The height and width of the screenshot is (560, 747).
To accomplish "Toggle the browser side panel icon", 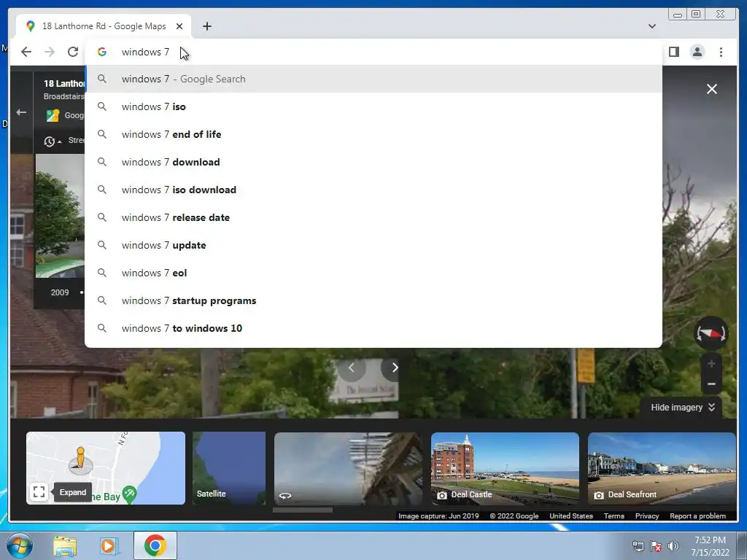I will (x=673, y=52).
